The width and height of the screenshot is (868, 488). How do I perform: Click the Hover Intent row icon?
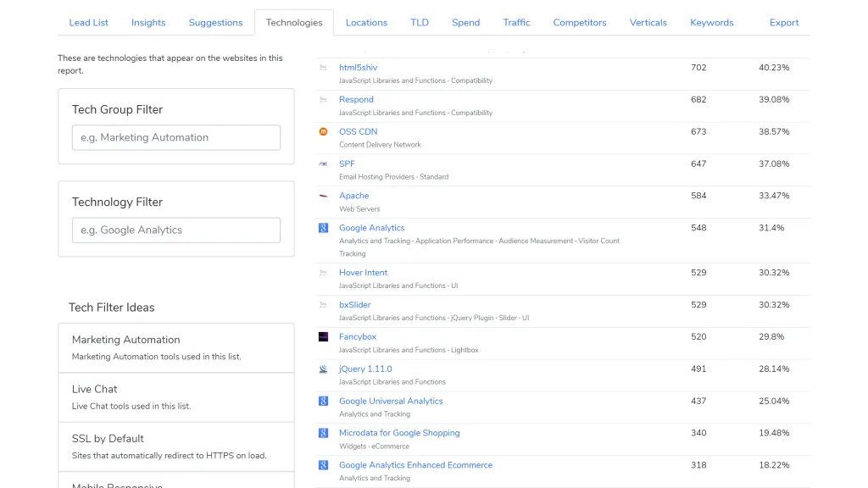click(323, 273)
